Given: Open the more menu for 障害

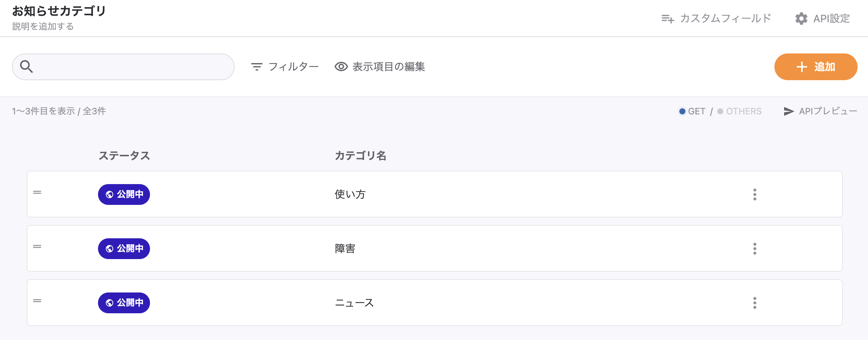Looking at the screenshot, I should click(754, 249).
